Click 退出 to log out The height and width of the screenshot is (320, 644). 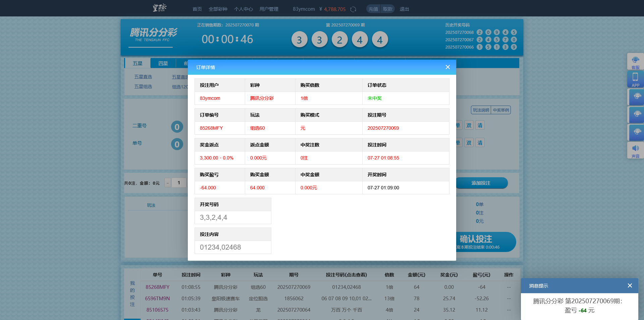405,9
